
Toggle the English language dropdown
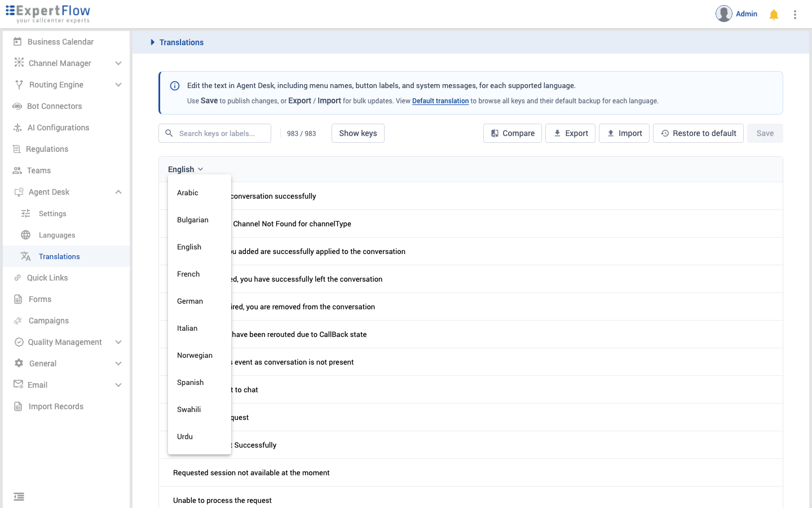(x=186, y=169)
